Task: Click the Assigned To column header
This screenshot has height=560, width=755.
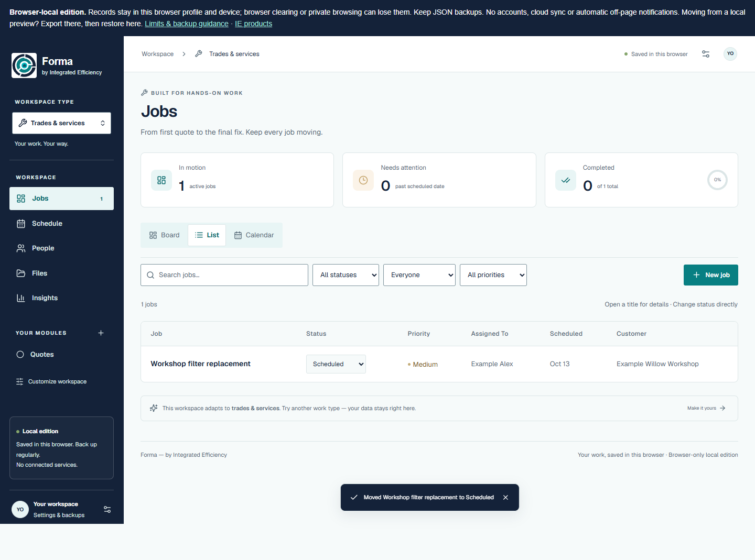Action: tap(490, 334)
